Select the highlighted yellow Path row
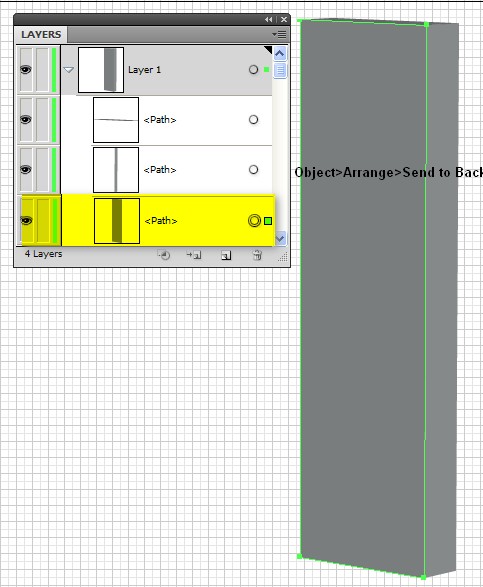Viewport: 483px width, 587px height. [x=168, y=220]
